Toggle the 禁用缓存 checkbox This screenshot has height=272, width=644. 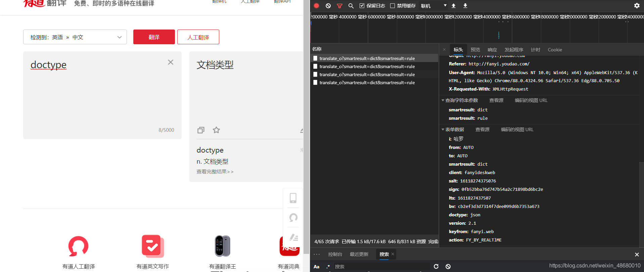(392, 6)
